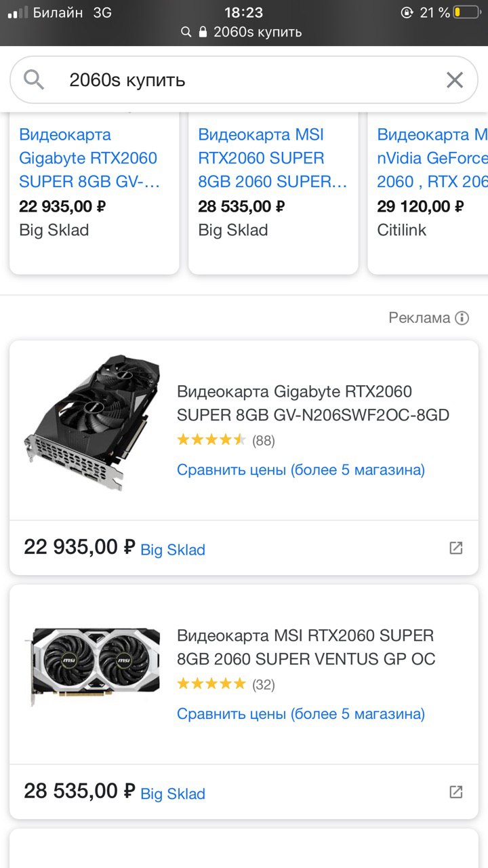This screenshot has width=488, height=868.
Task: Open external link icon for MSI offer
Action: coord(456,792)
